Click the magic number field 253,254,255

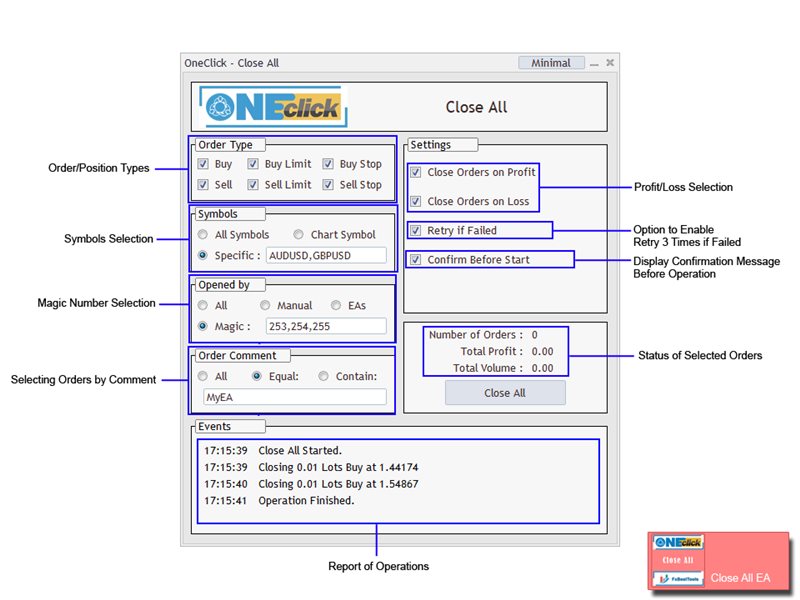(326, 326)
